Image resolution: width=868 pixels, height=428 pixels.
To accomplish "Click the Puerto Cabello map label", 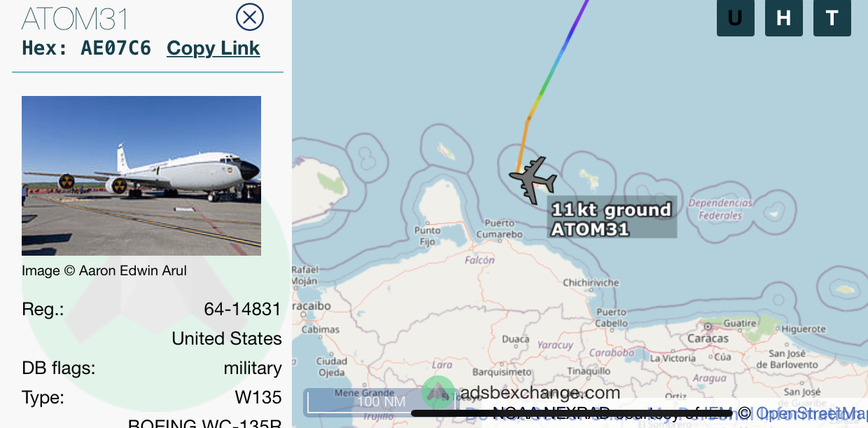I will click(x=612, y=317).
